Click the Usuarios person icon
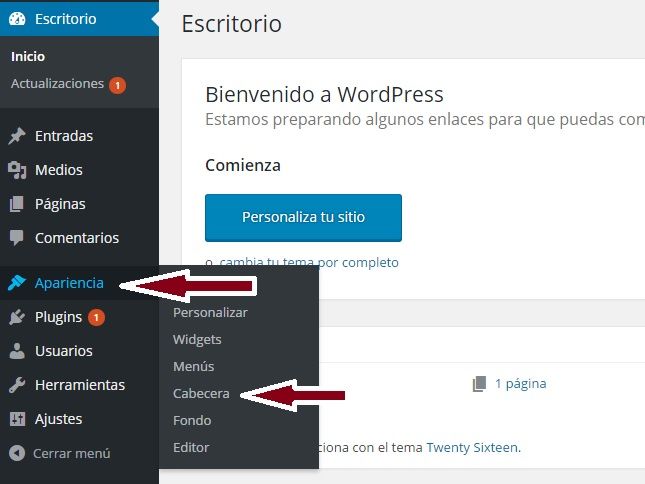Image resolution: width=645 pixels, height=484 pixels. [x=17, y=351]
